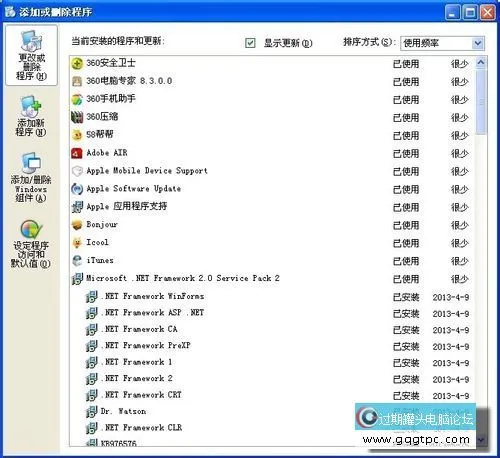
Task: Click 2013-4-9 date in WinForms row
Action: coord(451,297)
